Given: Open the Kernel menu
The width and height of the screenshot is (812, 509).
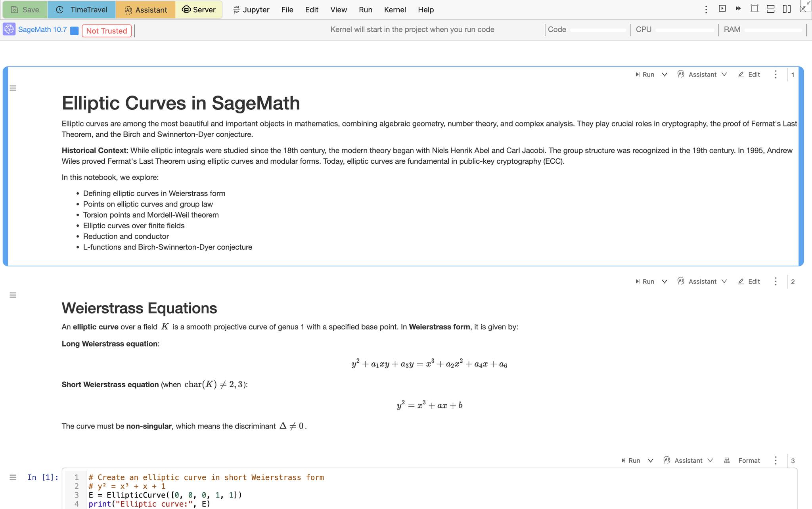Looking at the screenshot, I should [395, 10].
